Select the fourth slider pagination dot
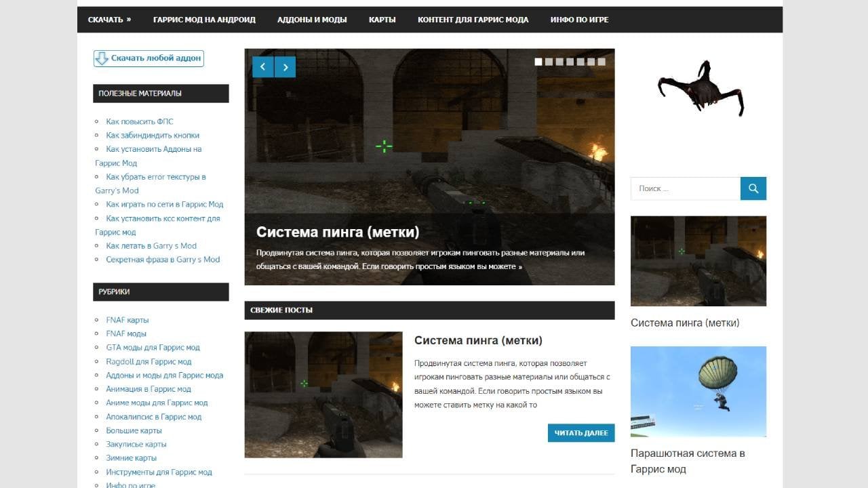 tap(570, 62)
